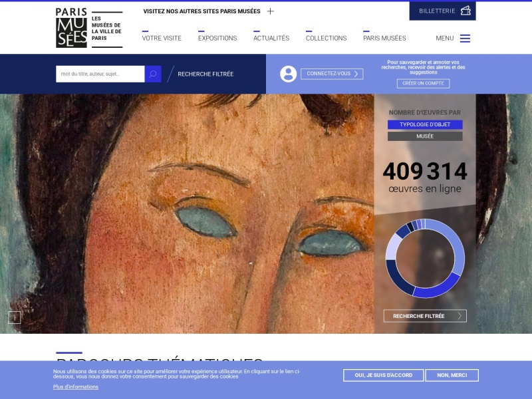
Task: Open the Expositions menu
Action: pos(217,38)
